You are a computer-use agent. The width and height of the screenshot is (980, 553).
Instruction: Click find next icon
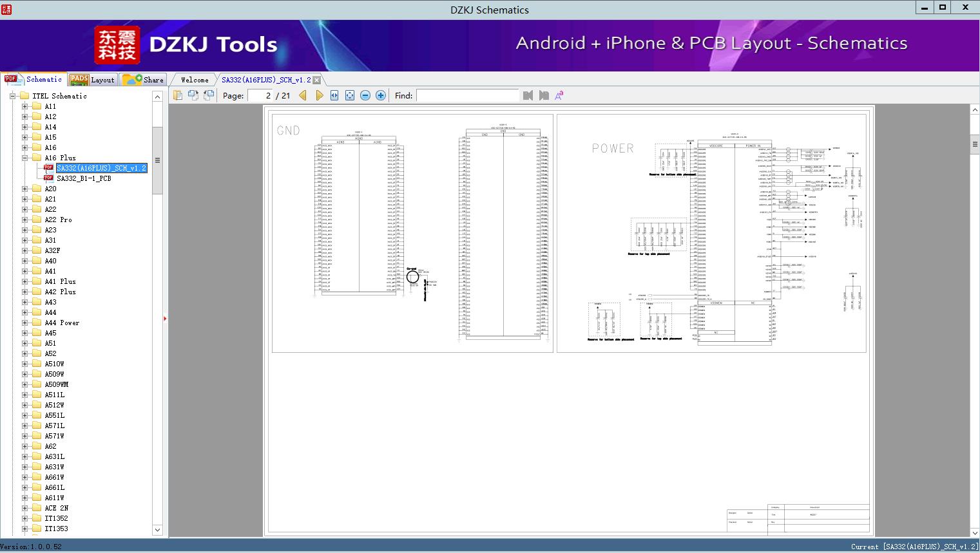pyautogui.click(x=544, y=95)
